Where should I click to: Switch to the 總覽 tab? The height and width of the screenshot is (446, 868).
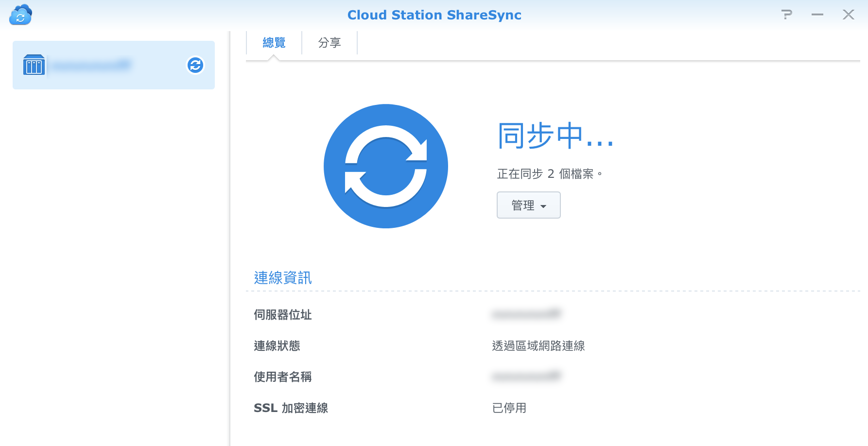click(274, 43)
